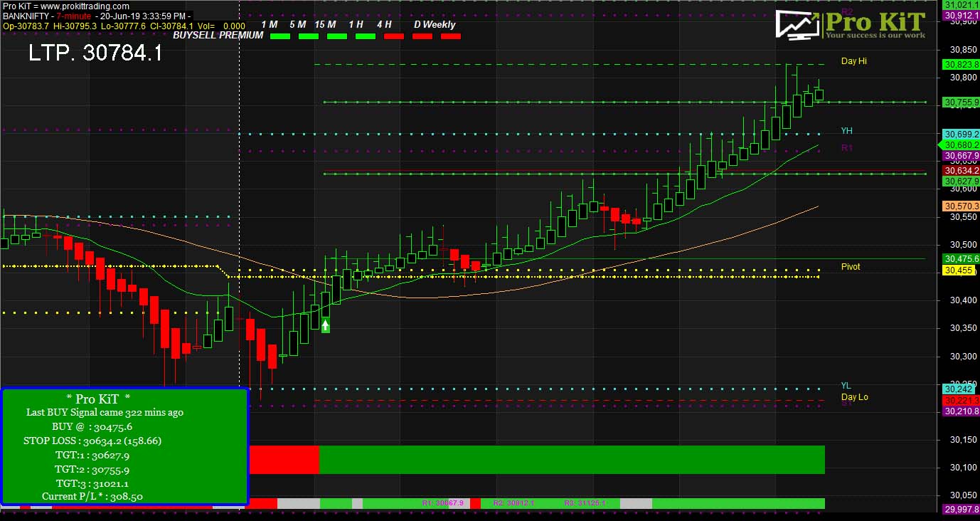Click the 1 M green signal indicator
This screenshot has height=521, width=980.
[279, 36]
